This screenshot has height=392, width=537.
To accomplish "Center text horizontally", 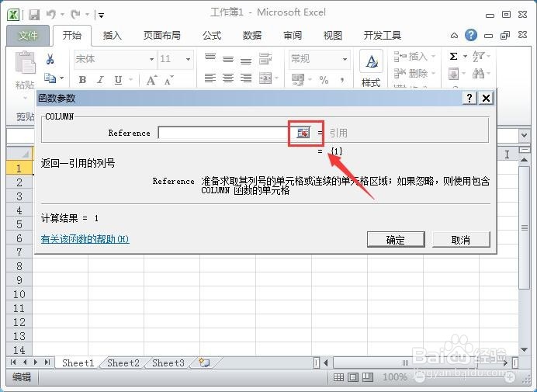I will (227, 78).
